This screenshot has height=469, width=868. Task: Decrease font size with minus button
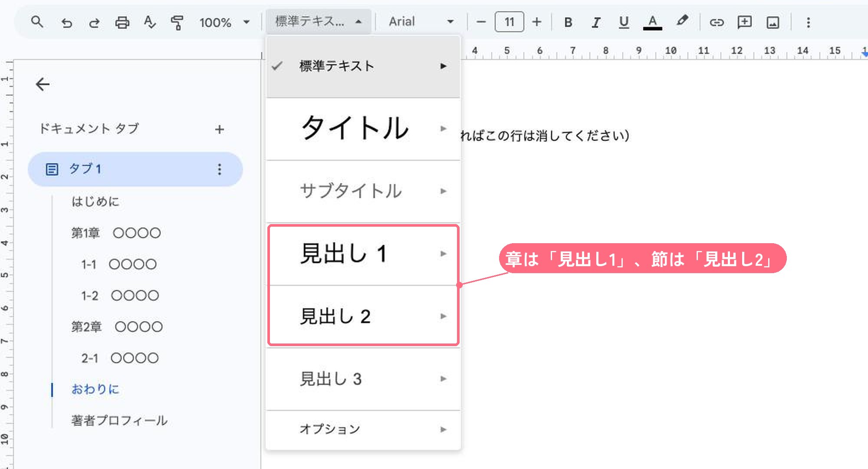[x=481, y=22]
